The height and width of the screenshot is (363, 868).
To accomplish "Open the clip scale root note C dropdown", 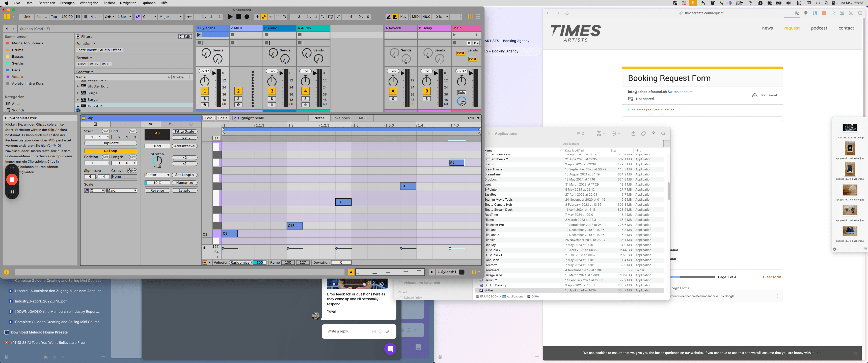I will click(97, 191).
